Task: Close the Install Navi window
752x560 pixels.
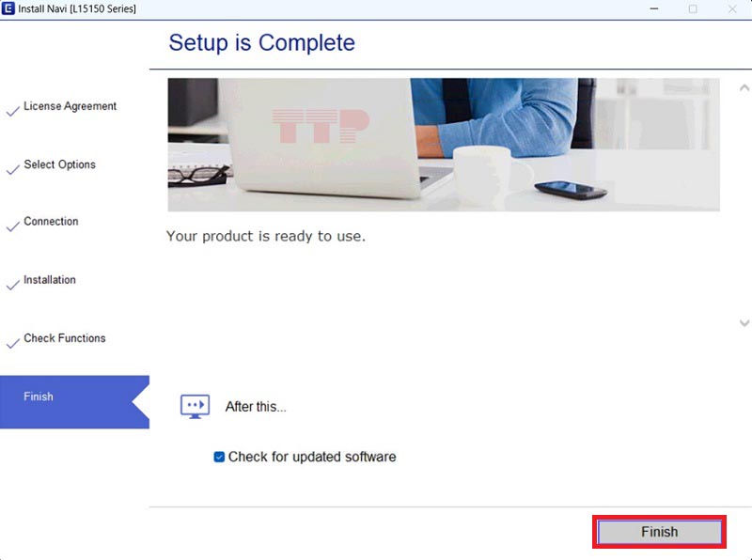Action: (734, 8)
